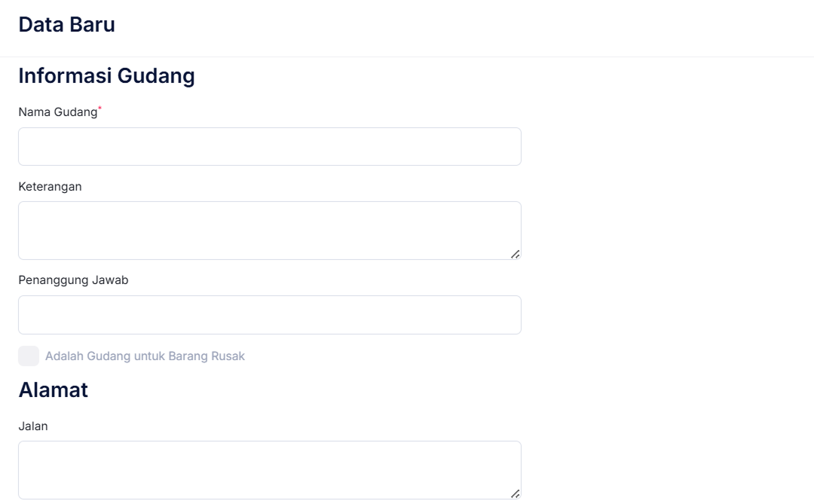Focus the Jalan address text area

tap(269, 469)
